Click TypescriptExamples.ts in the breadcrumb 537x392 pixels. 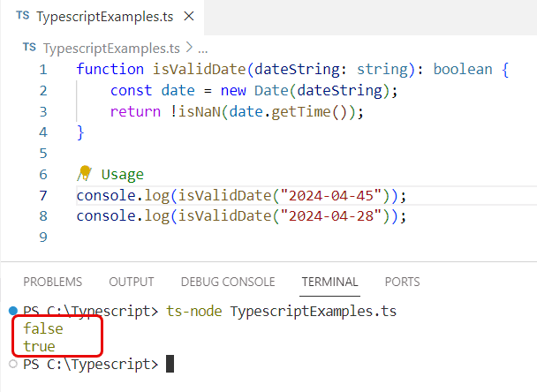[111, 49]
